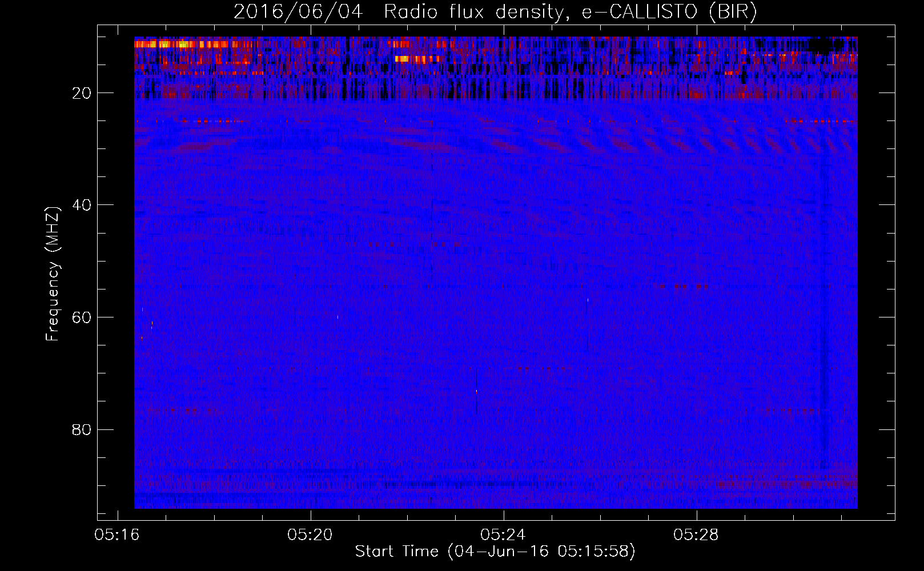The width and height of the screenshot is (924, 571).
Task: Click the 'Frequency (MHZ)' axis label
Action: (x=52, y=274)
